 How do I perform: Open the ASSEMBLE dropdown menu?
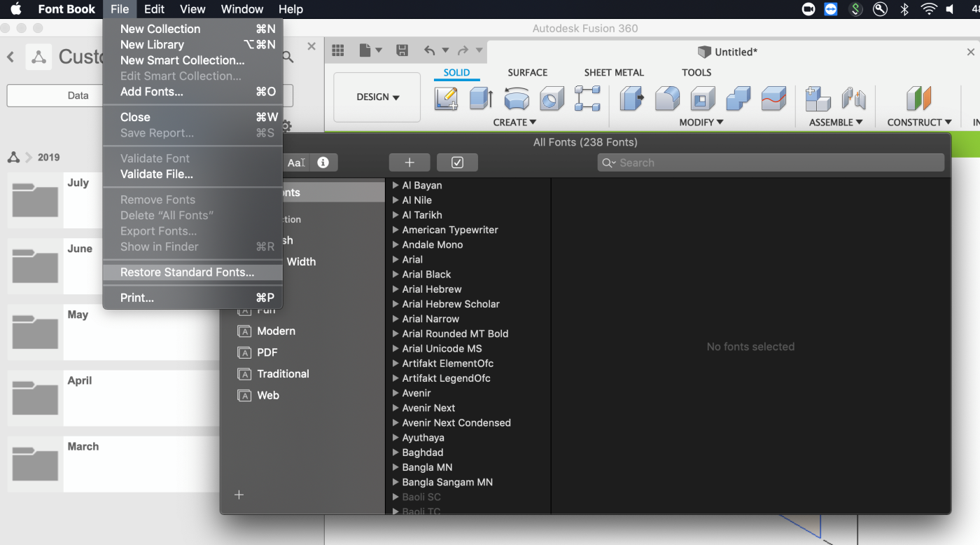tap(836, 123)
